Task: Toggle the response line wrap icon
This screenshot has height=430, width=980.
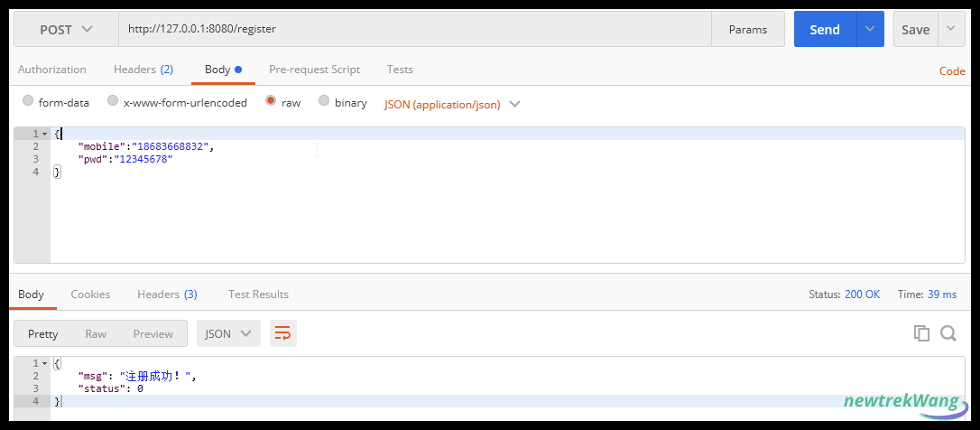Action: click(x=283, y=333)
